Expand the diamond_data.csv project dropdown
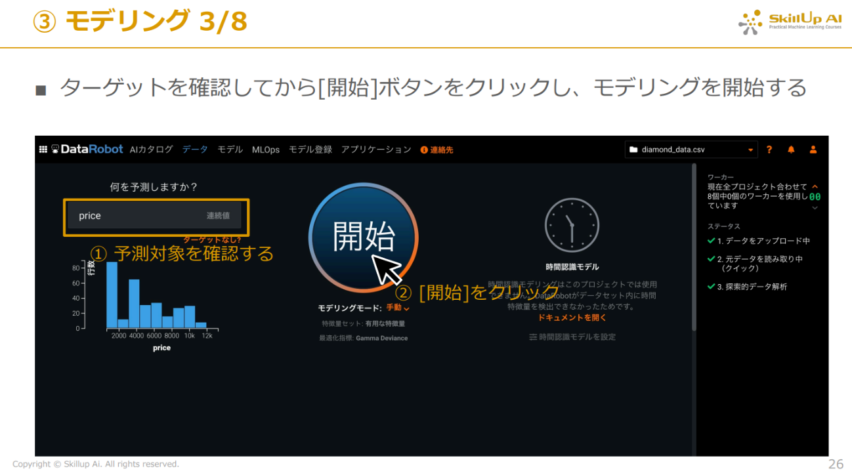This screenshot has width=852, height=475. coord(750,150)
